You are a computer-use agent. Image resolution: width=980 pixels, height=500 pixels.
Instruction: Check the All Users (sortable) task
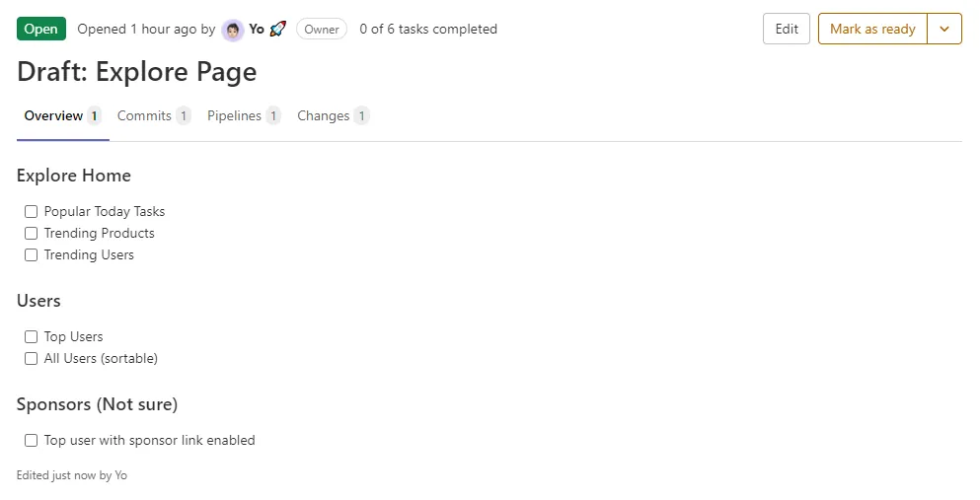tap(32, 359)
